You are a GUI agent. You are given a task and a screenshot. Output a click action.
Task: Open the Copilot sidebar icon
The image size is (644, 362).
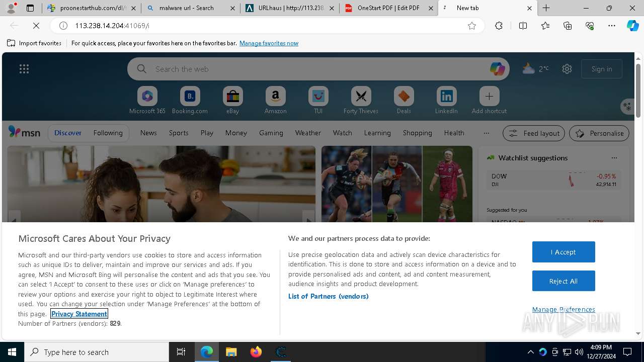[x=633, y=26]
